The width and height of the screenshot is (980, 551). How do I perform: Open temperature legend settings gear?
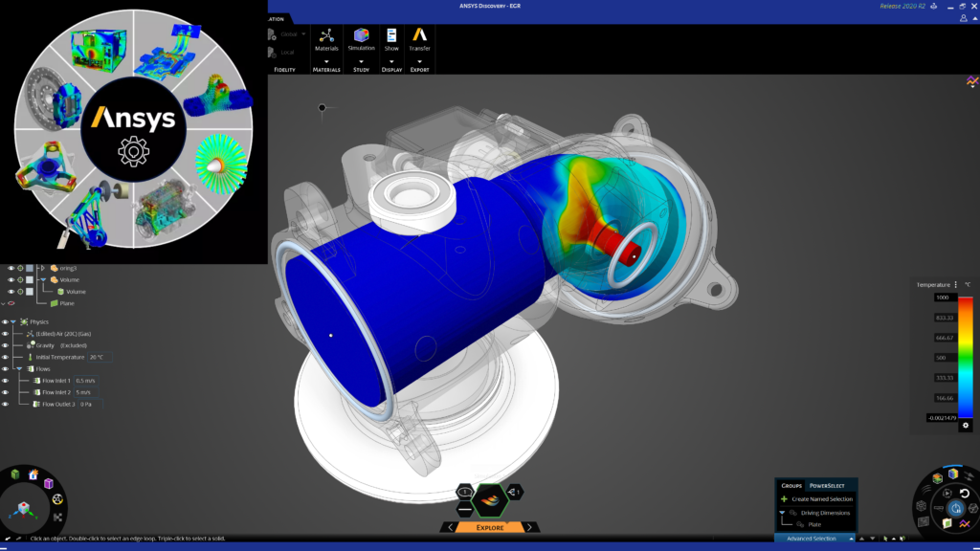(x=966, y=425)
